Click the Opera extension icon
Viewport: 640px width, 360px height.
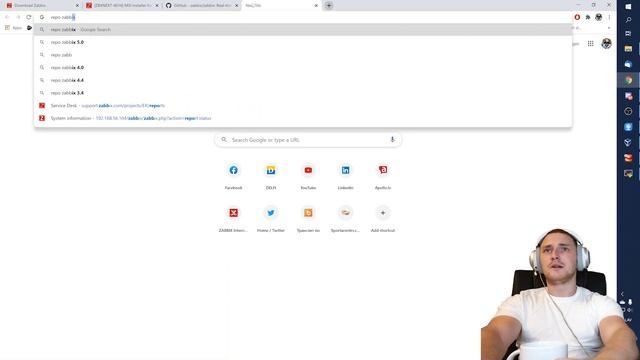(577, 17)
